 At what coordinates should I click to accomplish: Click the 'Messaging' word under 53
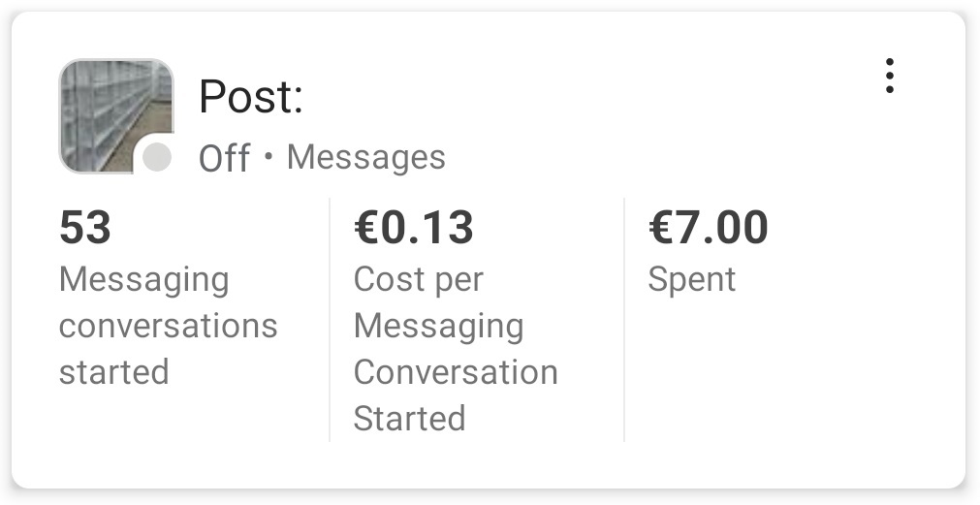(x=143, y=281)
